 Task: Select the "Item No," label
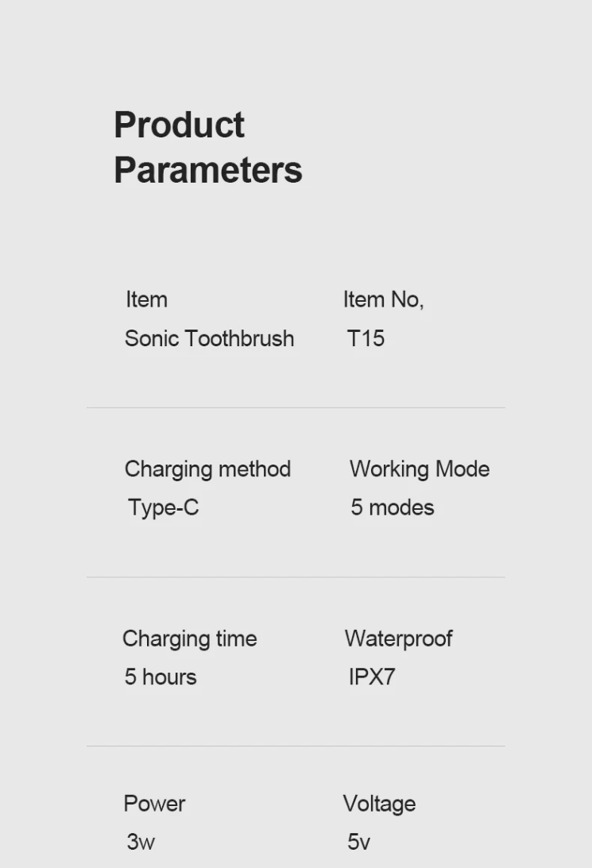(x=383, y=299)
